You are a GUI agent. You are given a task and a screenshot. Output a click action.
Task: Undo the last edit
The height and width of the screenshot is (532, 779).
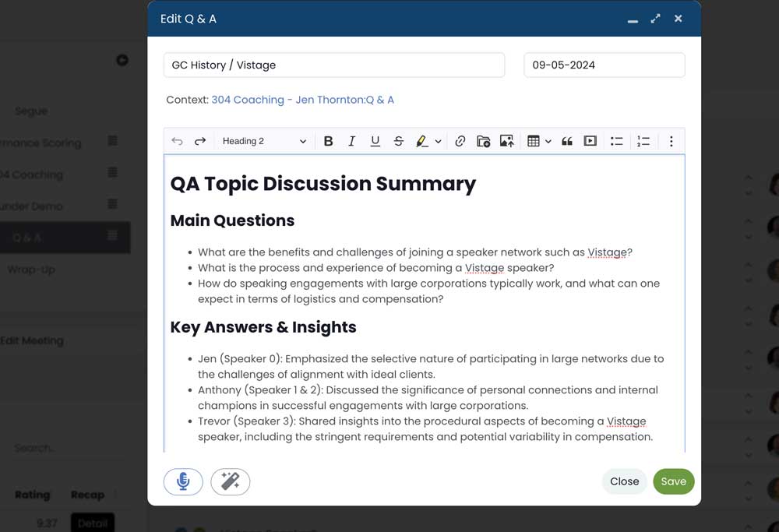click(x=177, y=141)
